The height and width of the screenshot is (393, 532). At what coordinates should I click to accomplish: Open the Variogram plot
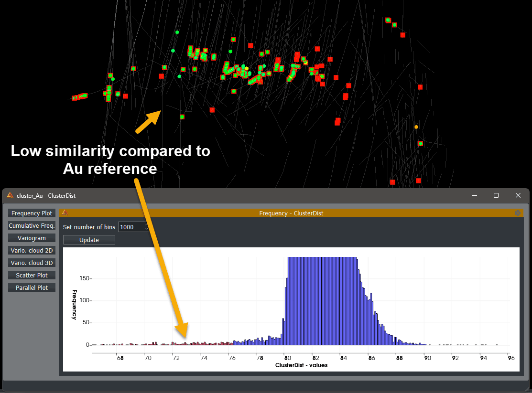(32, 238)
